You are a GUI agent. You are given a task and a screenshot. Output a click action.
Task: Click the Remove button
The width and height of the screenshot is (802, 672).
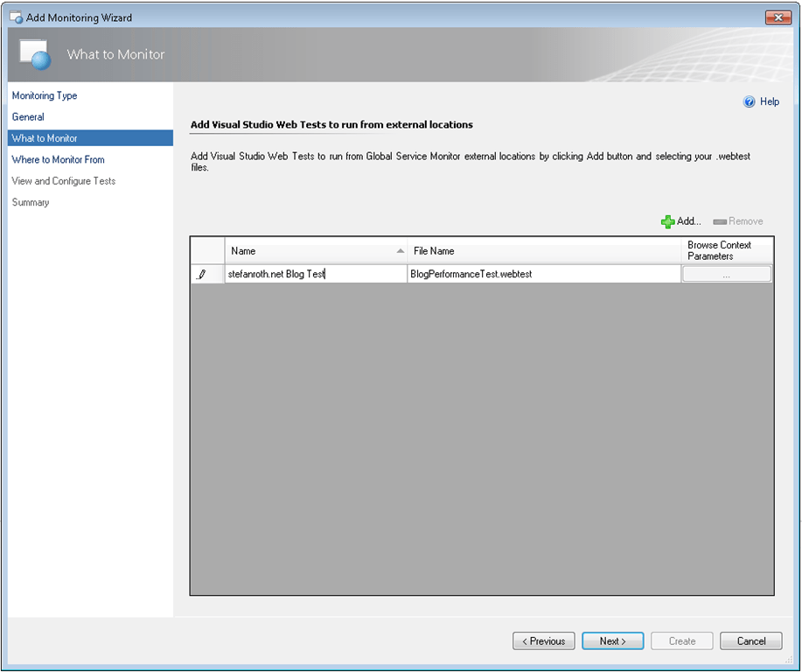[x=738, y=221]
